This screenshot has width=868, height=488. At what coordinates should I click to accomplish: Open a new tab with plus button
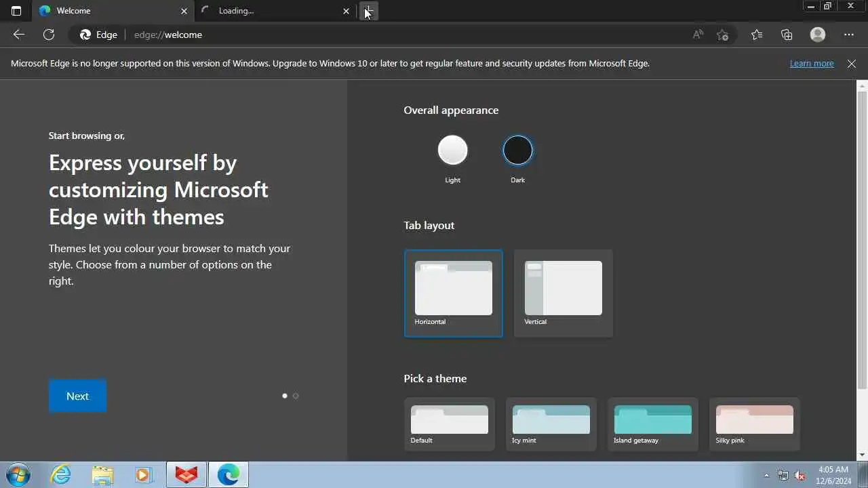pos(368,11)
